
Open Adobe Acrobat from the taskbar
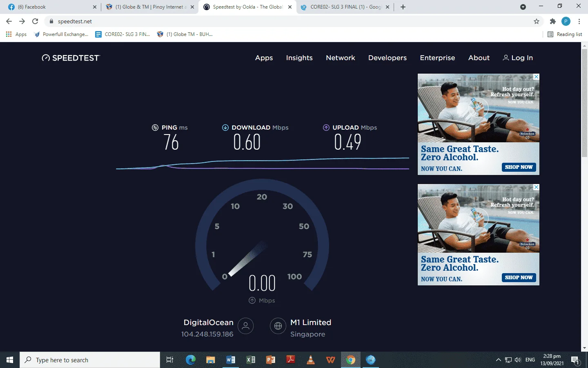tap(291, 360)
